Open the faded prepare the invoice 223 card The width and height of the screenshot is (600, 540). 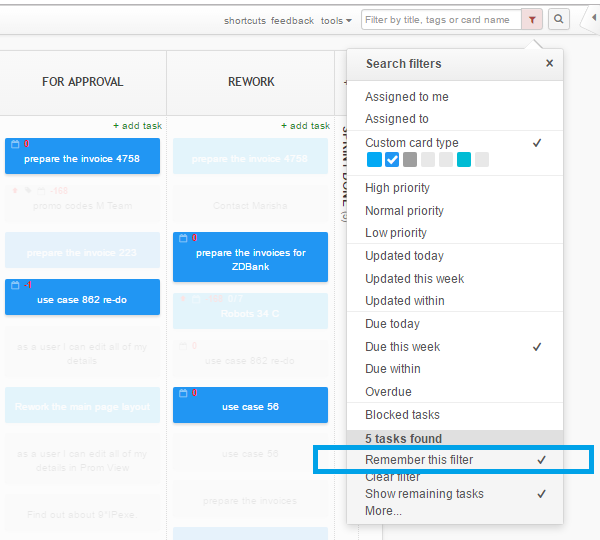tap(82, 250)
